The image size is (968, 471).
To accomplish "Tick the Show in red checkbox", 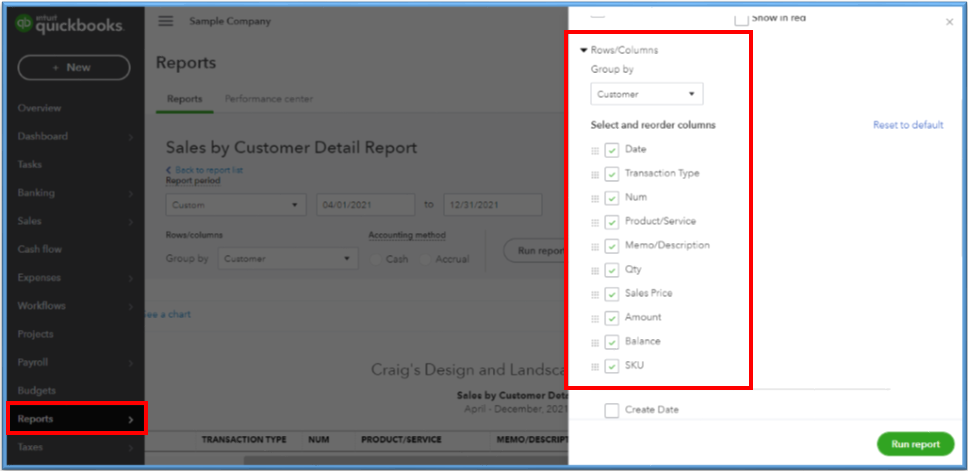I will (741, 19).
